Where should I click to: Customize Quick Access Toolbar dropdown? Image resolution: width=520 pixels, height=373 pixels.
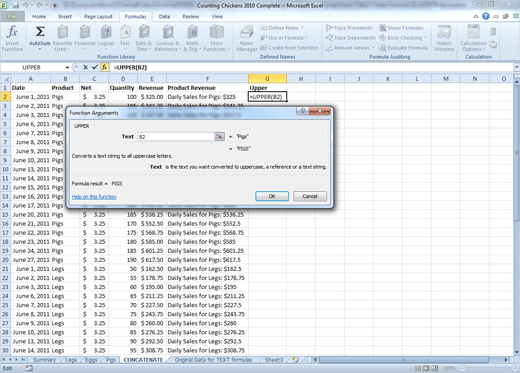click(x=55, y=5)
